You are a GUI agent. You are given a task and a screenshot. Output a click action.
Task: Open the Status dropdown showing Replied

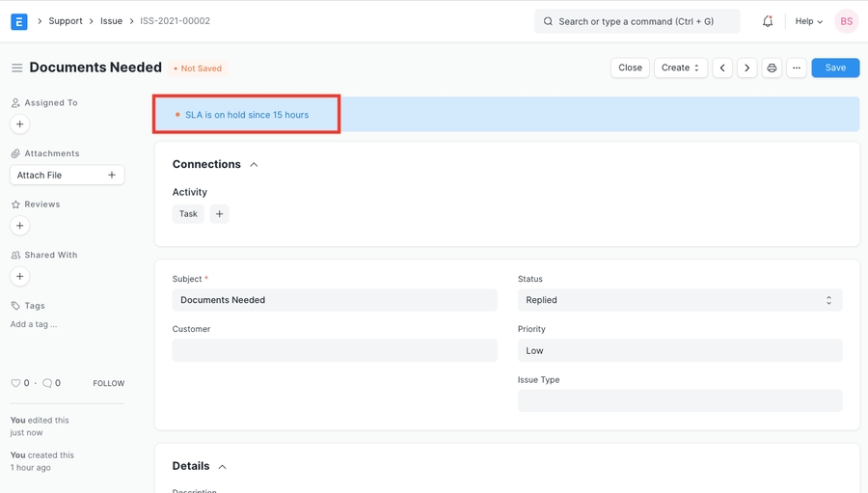pyautogui.click(x=680, y=300)
